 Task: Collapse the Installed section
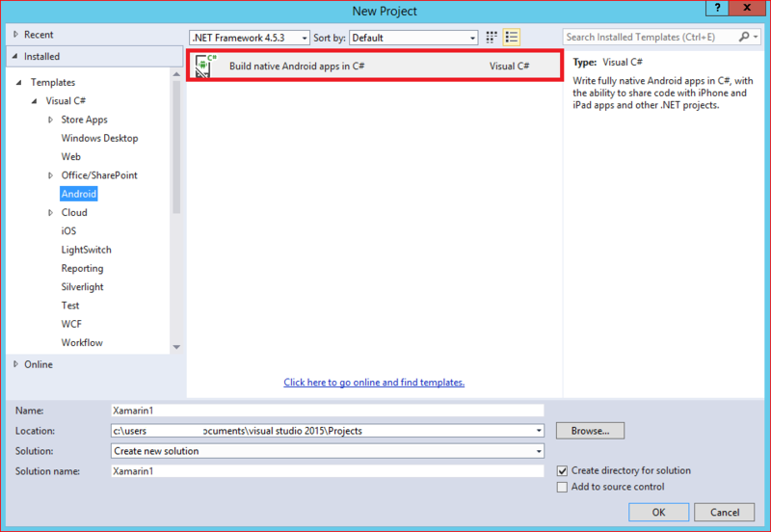tap(15, 57)
